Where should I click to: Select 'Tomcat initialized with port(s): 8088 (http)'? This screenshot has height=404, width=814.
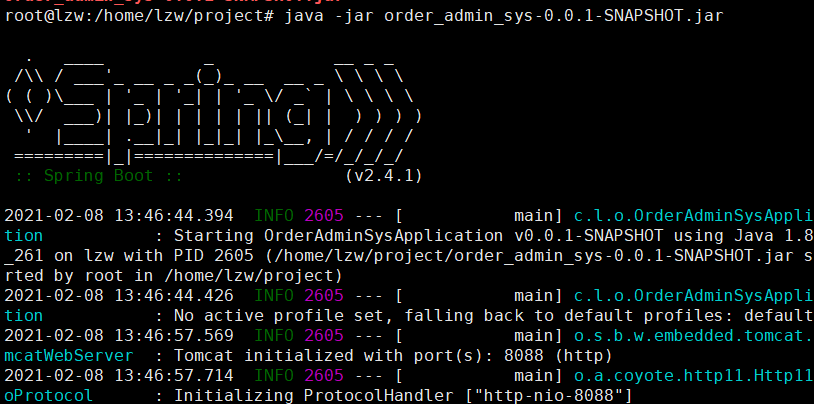394,356
